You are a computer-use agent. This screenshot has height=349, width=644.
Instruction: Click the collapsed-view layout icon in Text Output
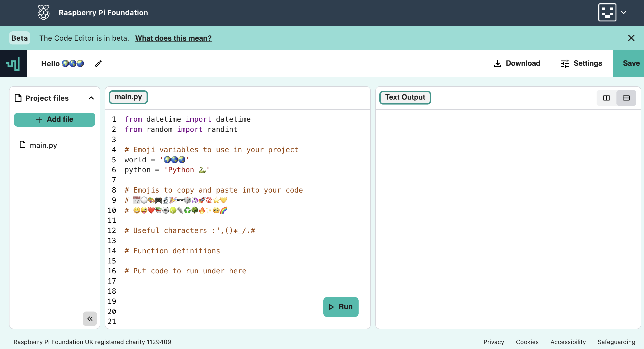tap(625, 97)
